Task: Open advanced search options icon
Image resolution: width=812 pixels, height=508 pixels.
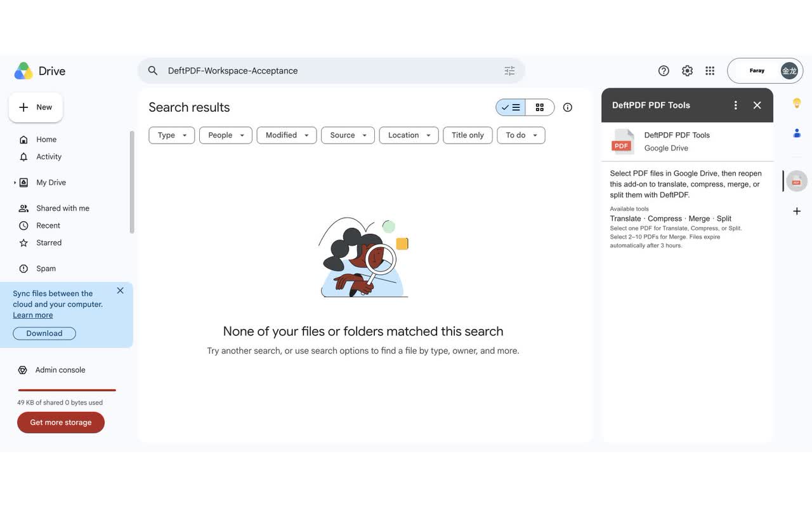Action: tap(509, 70)
